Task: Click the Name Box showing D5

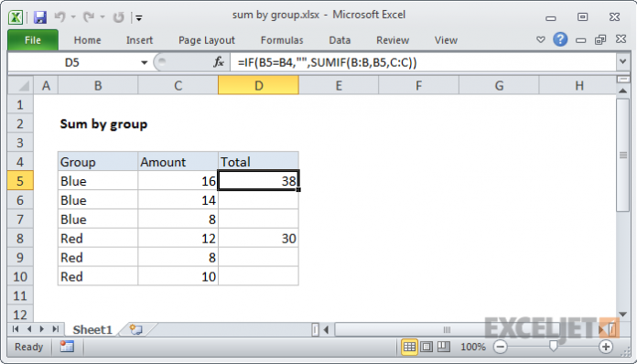Action: 72,62
